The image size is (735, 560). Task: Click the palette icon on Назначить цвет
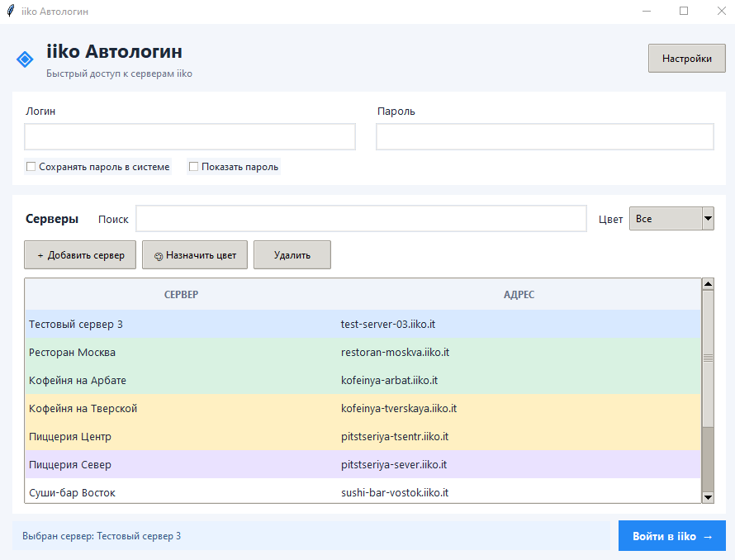[159, 256]
